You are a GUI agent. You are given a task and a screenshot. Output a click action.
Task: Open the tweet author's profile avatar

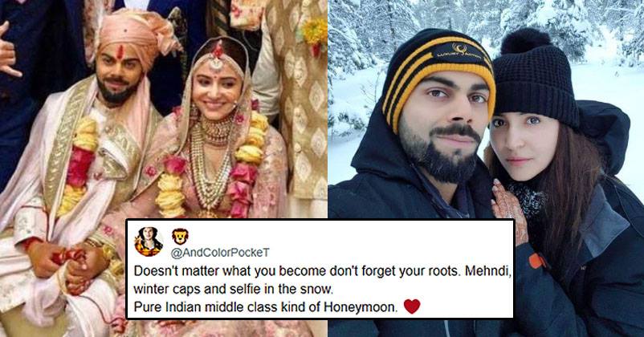[x=149, y=242]
